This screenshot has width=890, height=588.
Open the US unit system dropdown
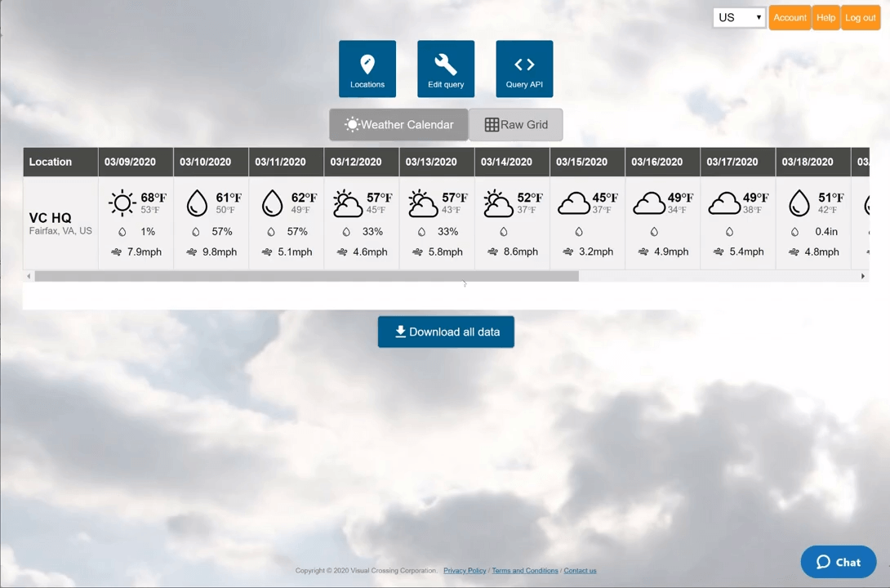(739, 18)
